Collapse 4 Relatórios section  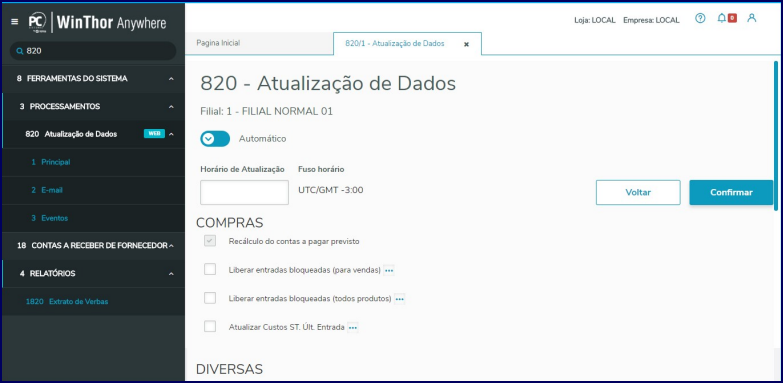[171, 274]
